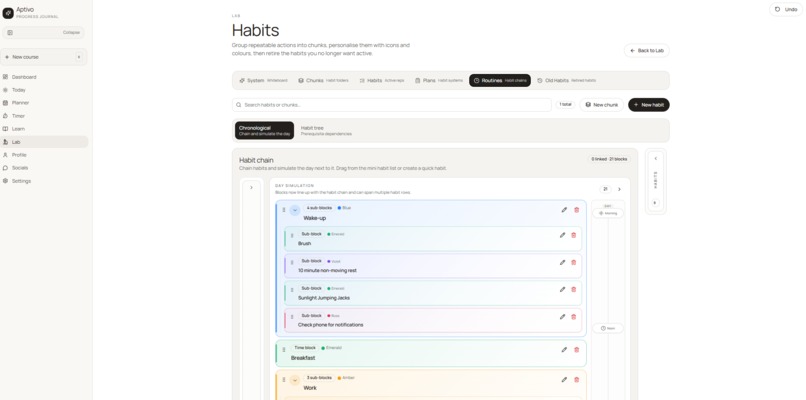The width and height of the screenshot is (806, 400).
Task: Click drag handle of Check phone for notifications
Action: coord(292,317)
